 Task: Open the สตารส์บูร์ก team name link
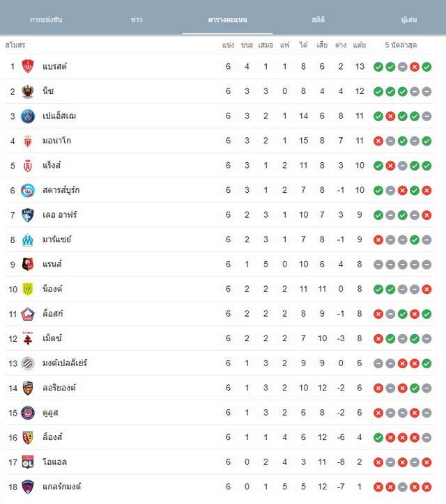point(61,190)
